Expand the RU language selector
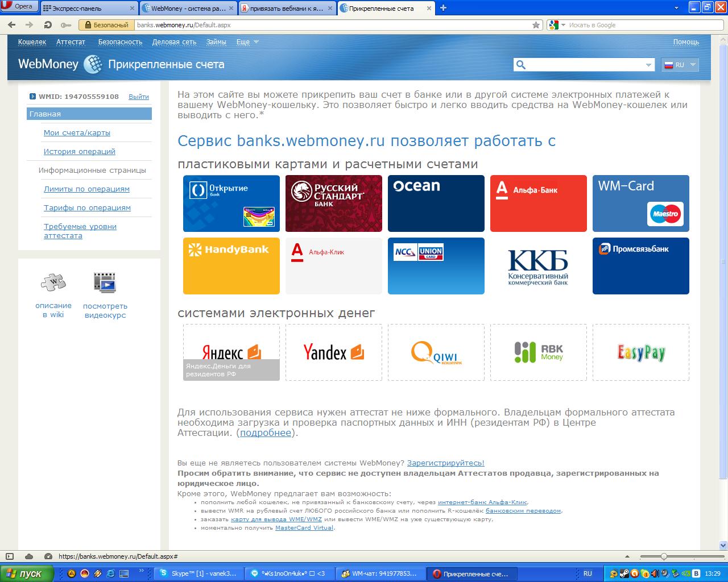This screenshot has height=582, width=728. 680,65
